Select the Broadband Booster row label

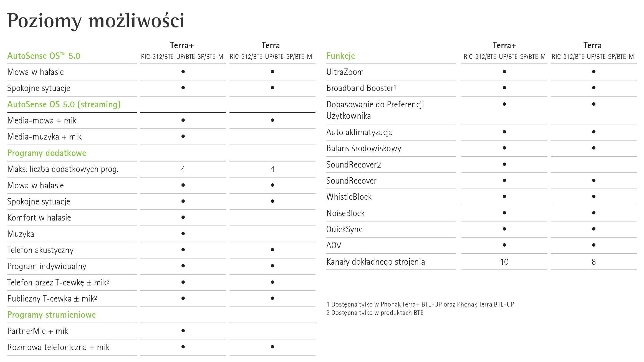point(361,88)
